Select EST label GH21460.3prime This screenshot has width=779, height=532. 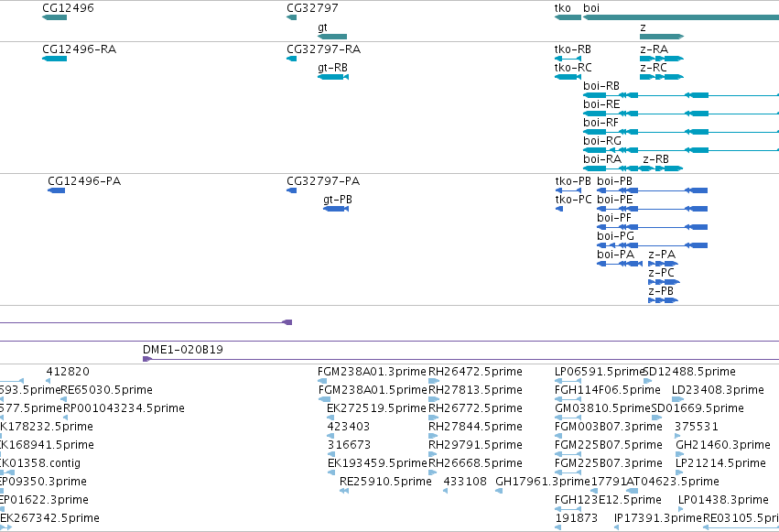pos(723,445)
